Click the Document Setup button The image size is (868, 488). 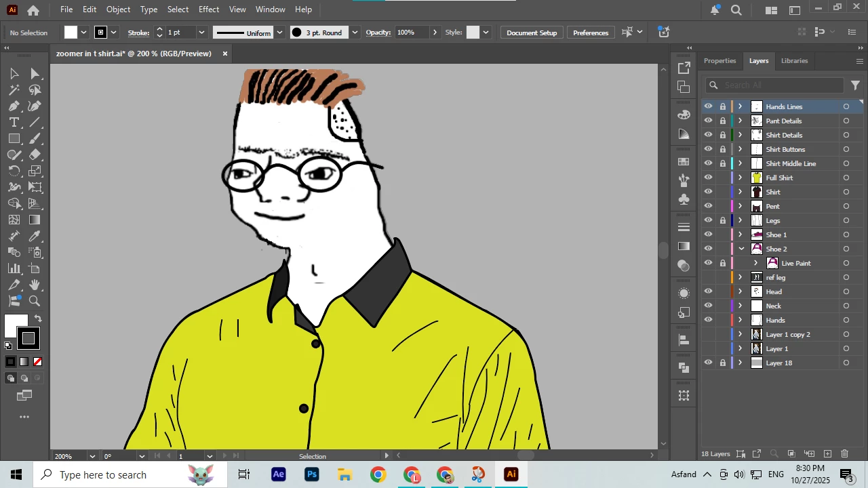coord(532,33)
